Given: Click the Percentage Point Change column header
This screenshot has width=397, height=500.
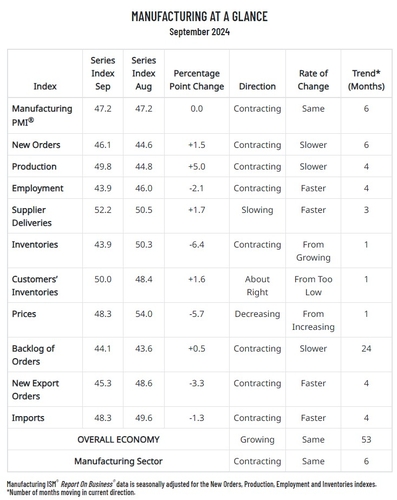Looking at the screenshot, I should click(197, 80).
